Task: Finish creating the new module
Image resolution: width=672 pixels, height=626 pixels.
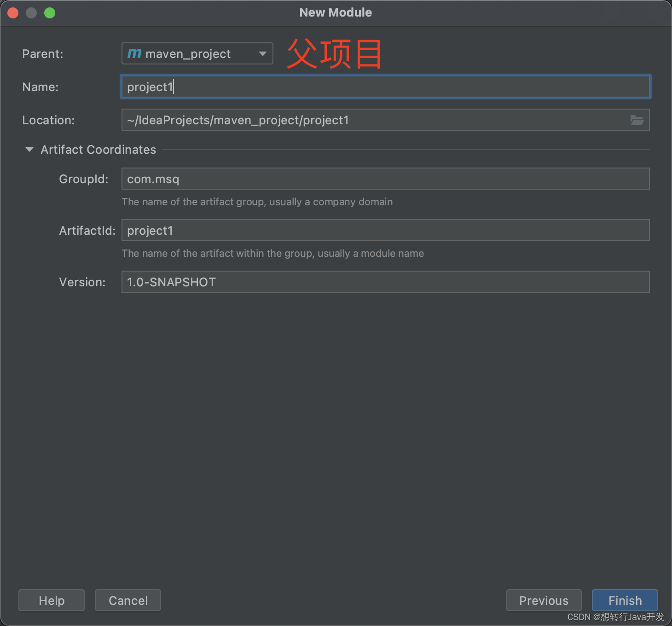Action: tap(625, 600)
